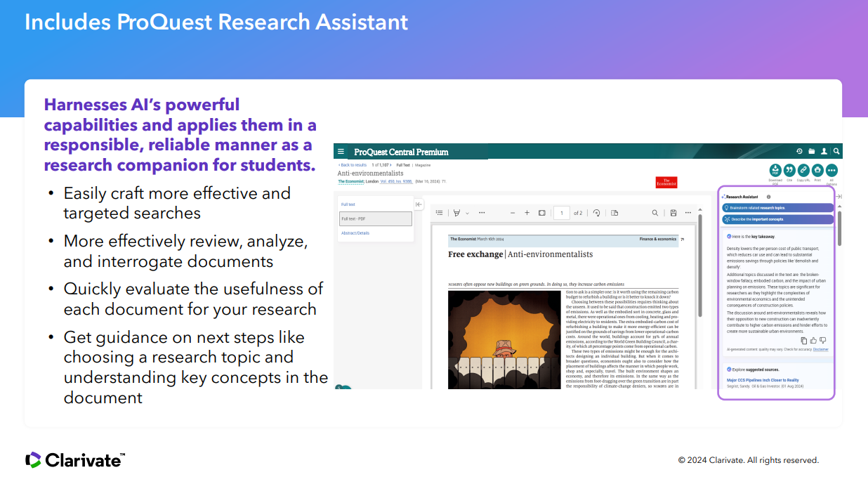Image resolution: width=868 pixels, height=477 pixels.
Task: Open the user account profile icon
Action: (x=824, y=152)
